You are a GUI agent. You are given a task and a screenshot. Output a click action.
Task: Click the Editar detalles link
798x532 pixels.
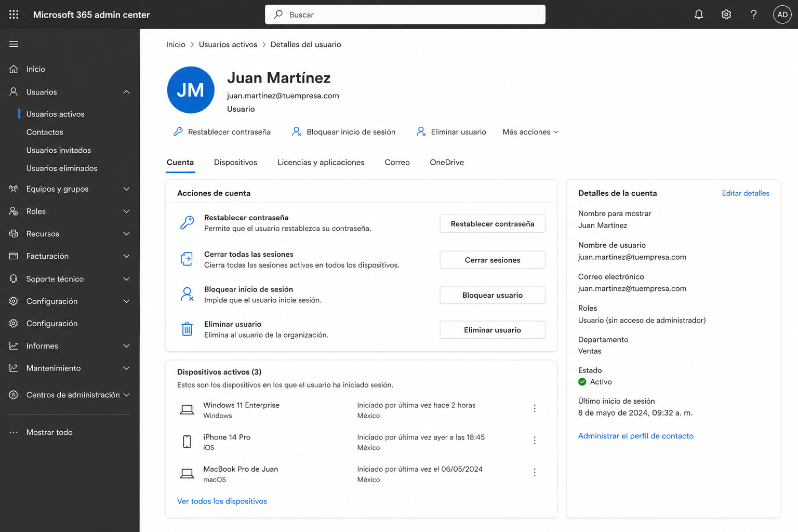[x=746, y=193]
